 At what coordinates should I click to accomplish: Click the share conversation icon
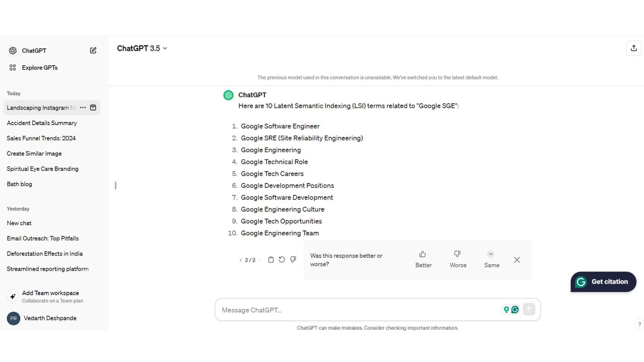(x=634, y=48)
